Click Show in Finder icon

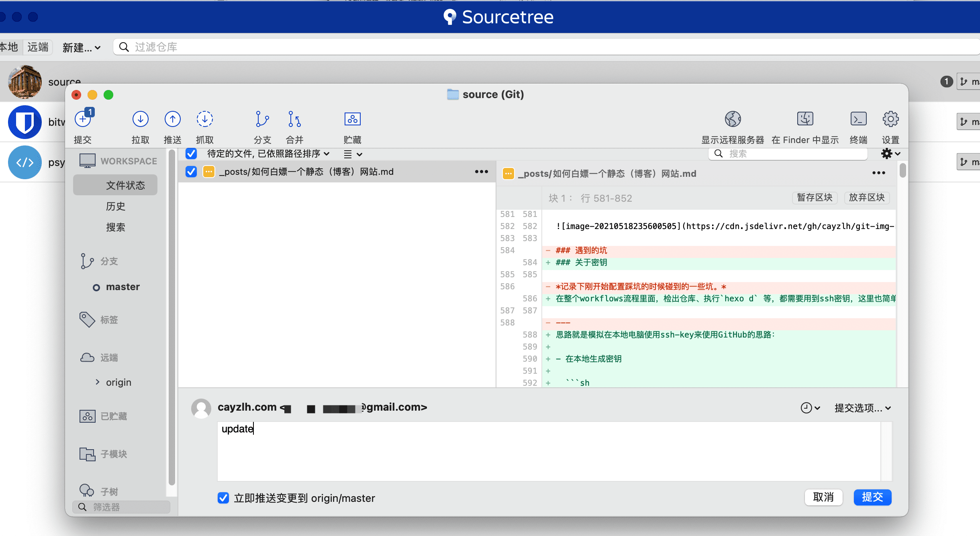pos(805,119)
